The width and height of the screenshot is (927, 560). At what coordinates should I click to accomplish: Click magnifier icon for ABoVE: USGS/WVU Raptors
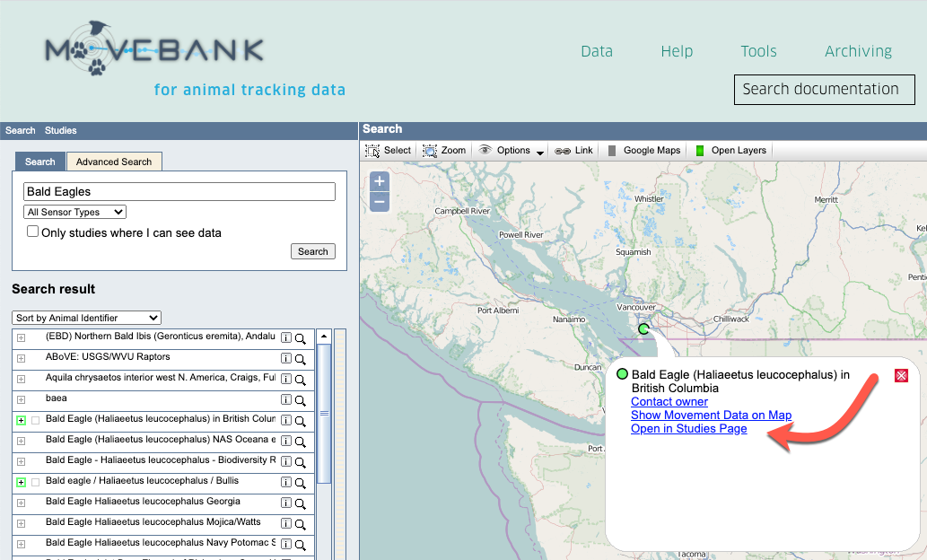301,358
